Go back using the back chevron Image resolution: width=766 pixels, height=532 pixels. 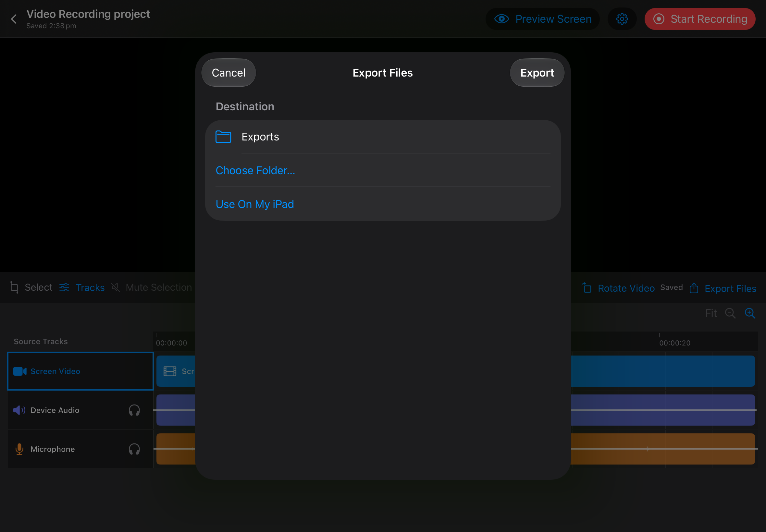tap(14, 19)
